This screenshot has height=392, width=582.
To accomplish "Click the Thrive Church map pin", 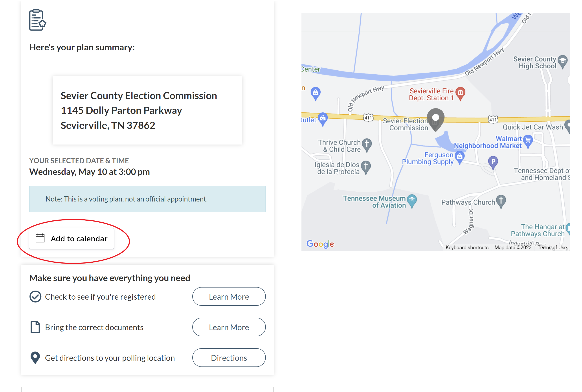I will tap(367, 145).
